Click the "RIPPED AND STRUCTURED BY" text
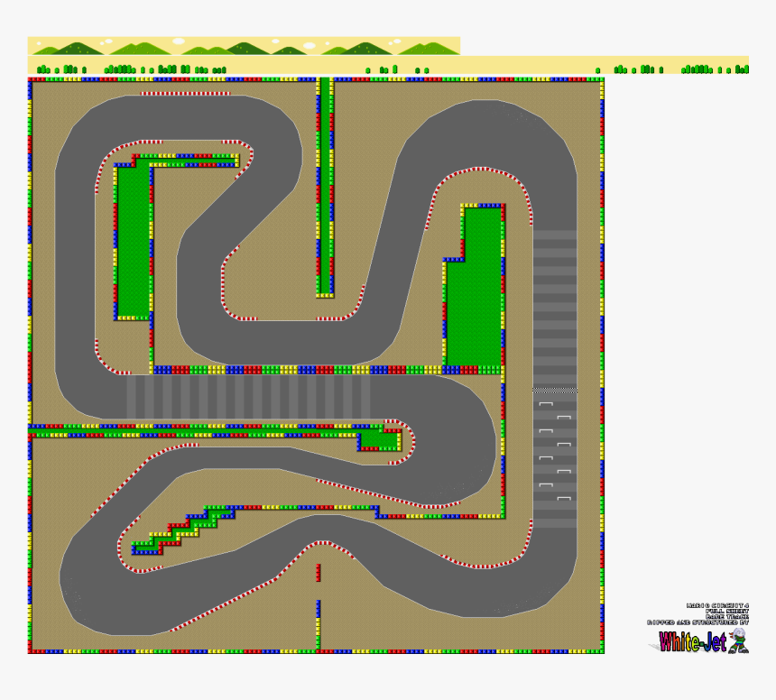The width and height of the screenshot is (776, 700). 697,622
